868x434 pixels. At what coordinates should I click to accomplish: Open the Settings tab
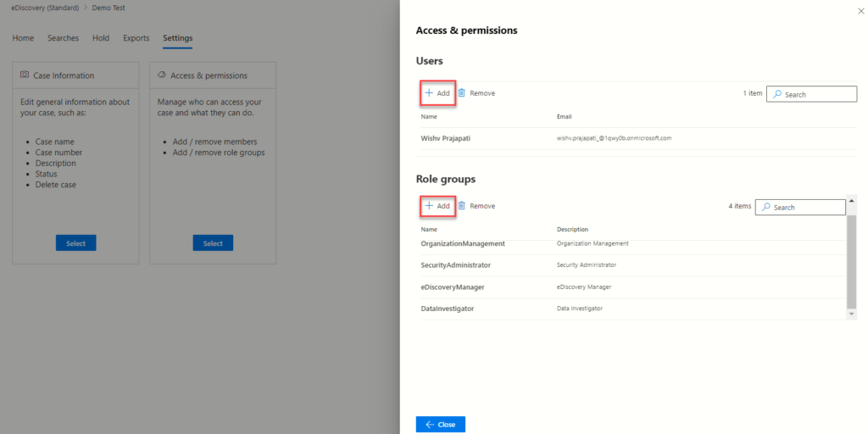point(178,38)
